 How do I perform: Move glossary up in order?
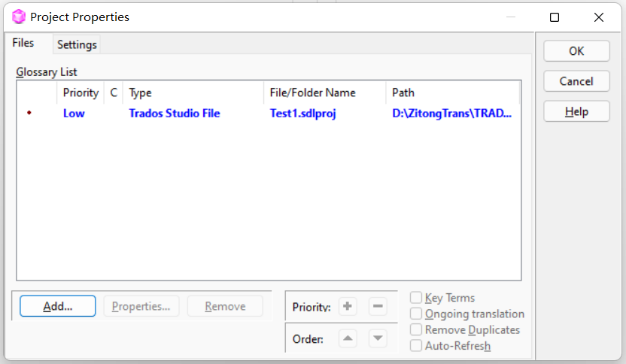347,338
